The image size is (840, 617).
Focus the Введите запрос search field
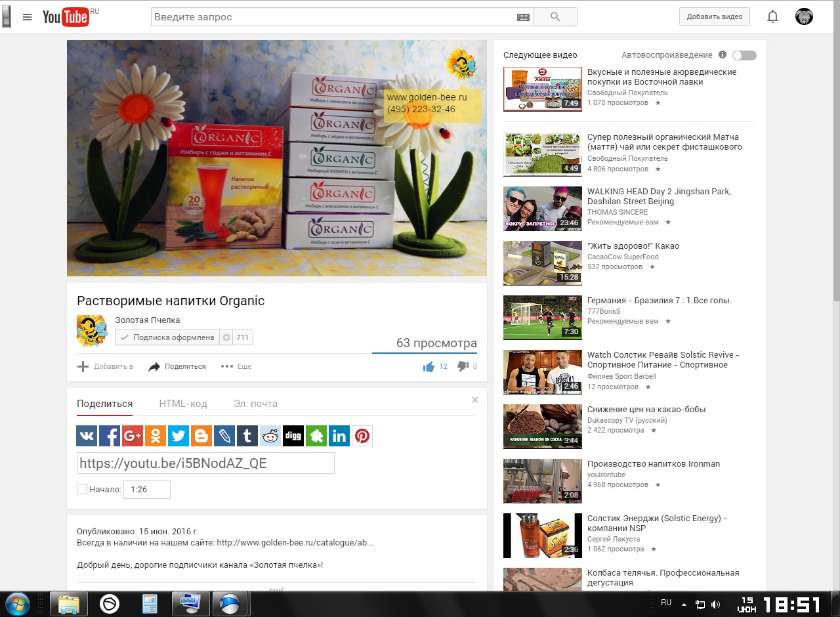(333, 17)
